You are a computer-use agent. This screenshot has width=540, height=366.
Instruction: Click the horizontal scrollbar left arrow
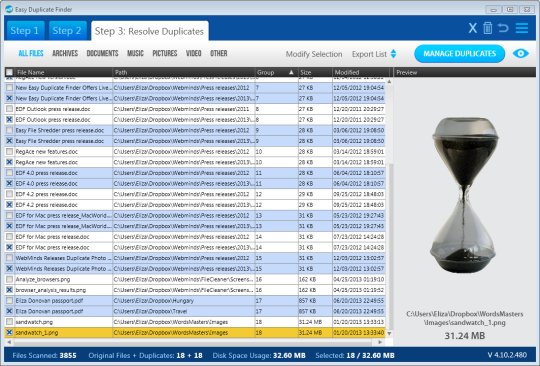click(9, 342)
